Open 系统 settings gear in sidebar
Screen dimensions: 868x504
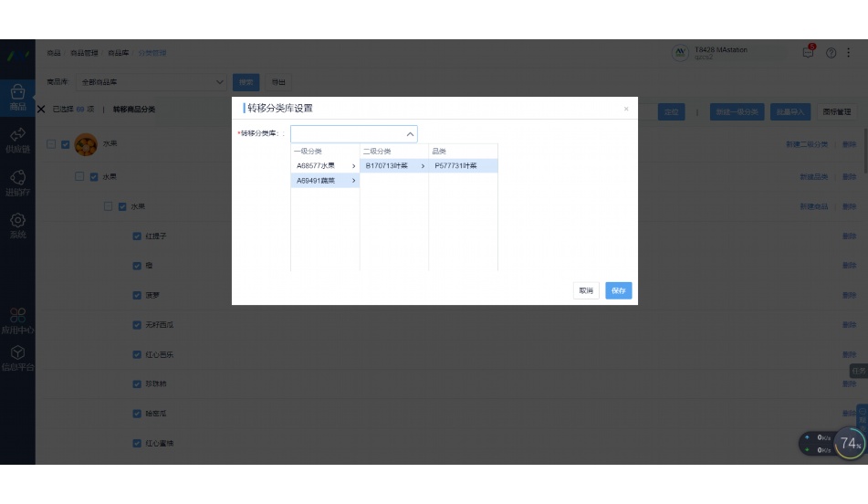17,226
